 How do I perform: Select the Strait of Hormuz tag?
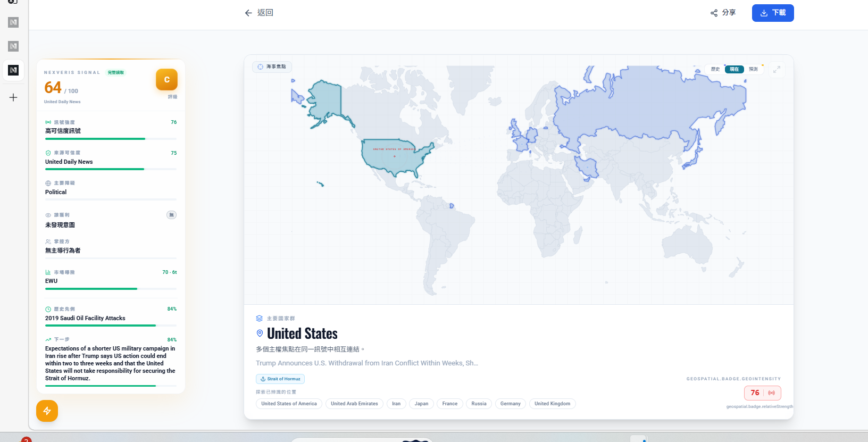pos(280,379)
